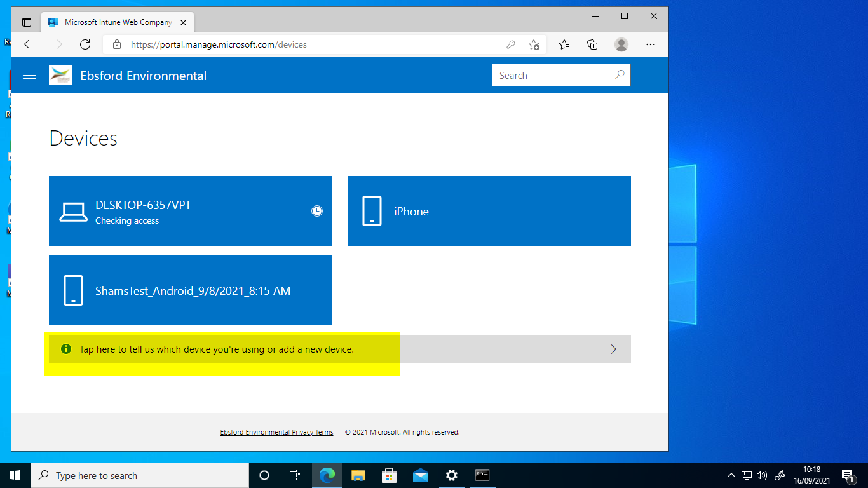Click the network icon in system tray
This screenshot has height=488, width=868.
[747, 475]
